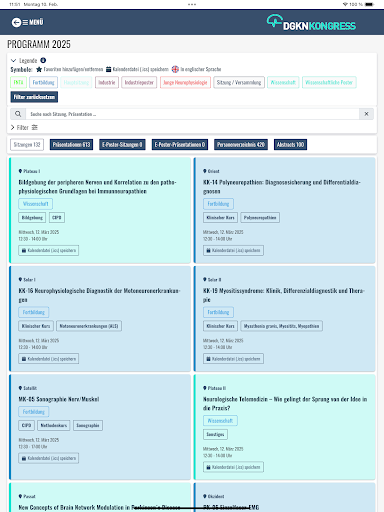Viewport: 384px width, 512px height.
Task: Click the Okzident location pin
Action: [x=205, y=496]
